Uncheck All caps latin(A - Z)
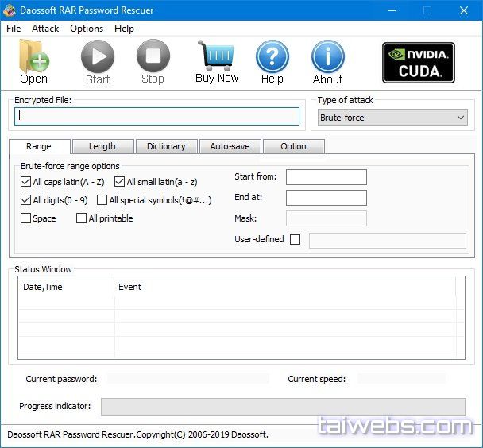The height and width of the screenshot is (448, 483). tap(26, 182)
